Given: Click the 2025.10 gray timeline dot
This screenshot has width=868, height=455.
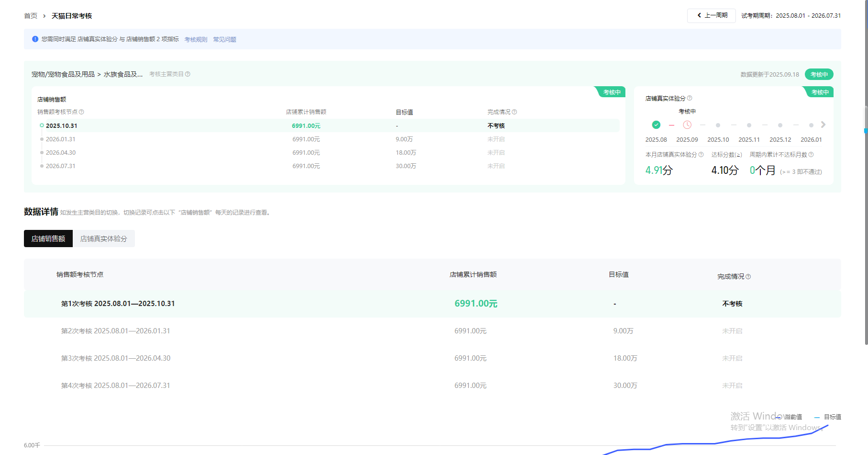Looking at the screenshot, I should (x=718, y=125).
